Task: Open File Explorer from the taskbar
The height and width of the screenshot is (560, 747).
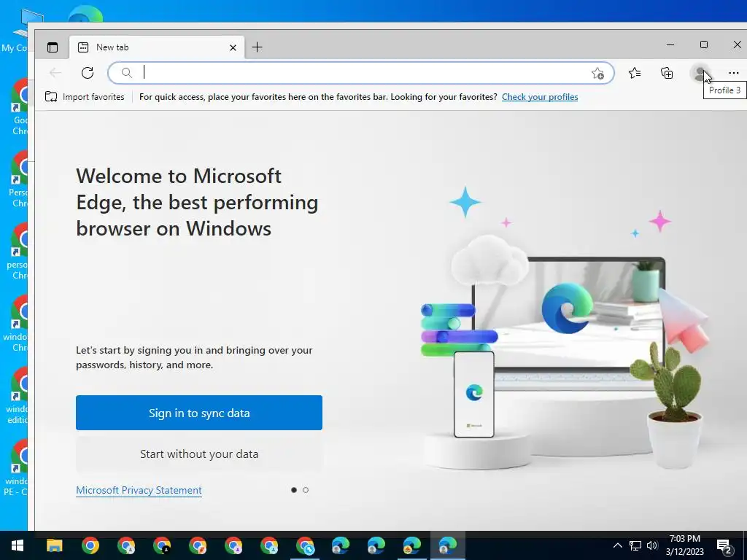Action: 54,545
